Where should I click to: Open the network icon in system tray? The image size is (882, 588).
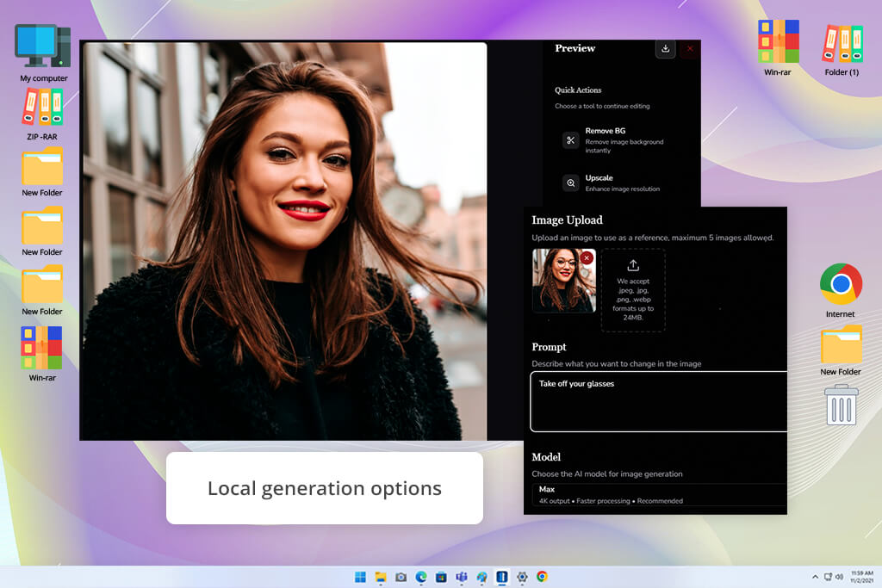(x=828, y=577)
